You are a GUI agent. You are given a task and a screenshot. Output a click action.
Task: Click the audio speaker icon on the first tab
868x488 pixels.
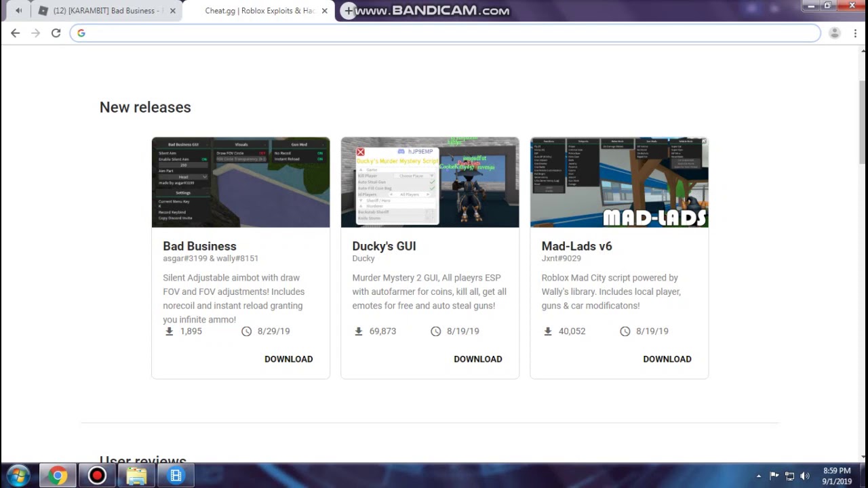tap(19, 11)
